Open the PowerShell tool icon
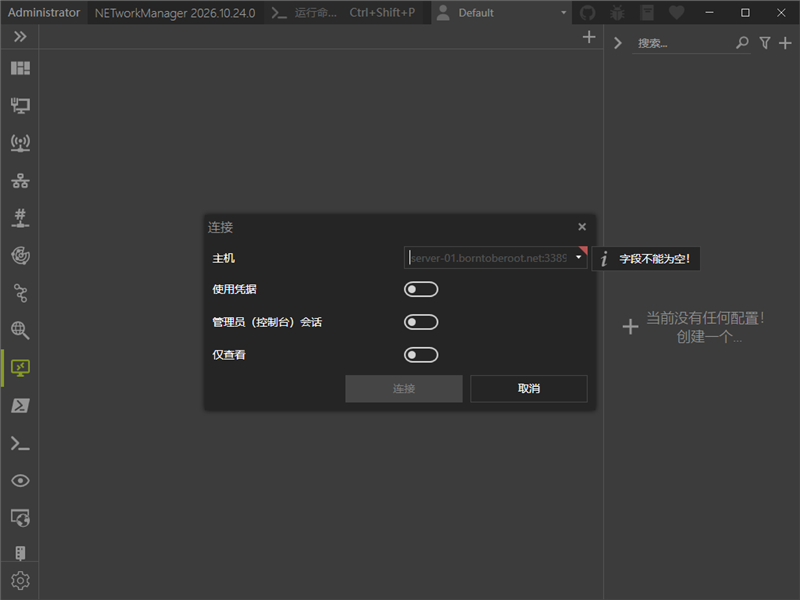The width and height of the screenshot is (800, 600). 20,406
